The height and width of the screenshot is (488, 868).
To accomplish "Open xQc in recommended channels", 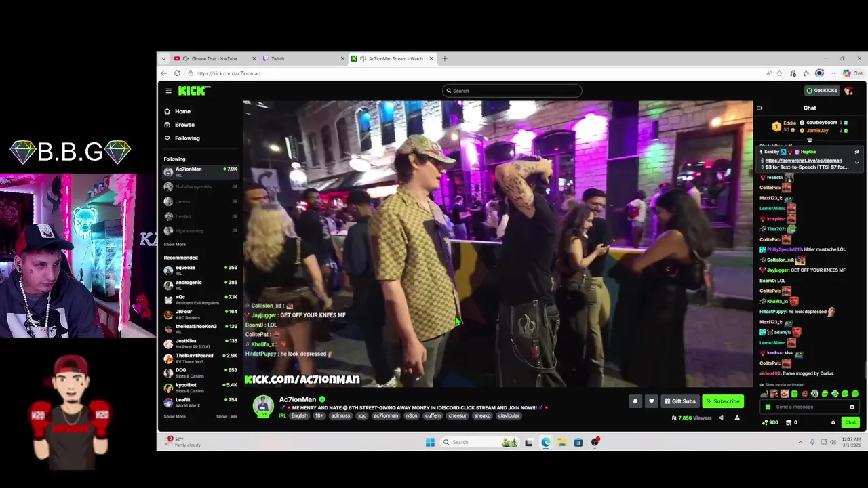I will point(200,299).
